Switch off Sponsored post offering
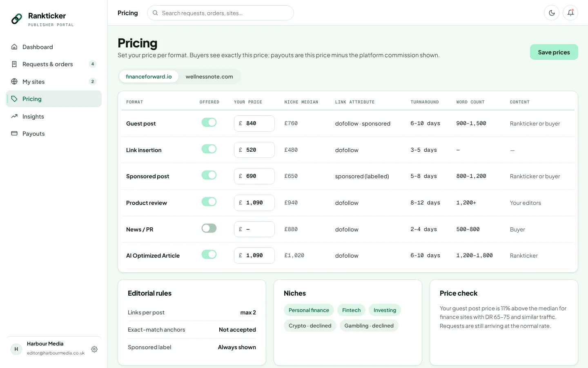588x368 pixels. 209,175
